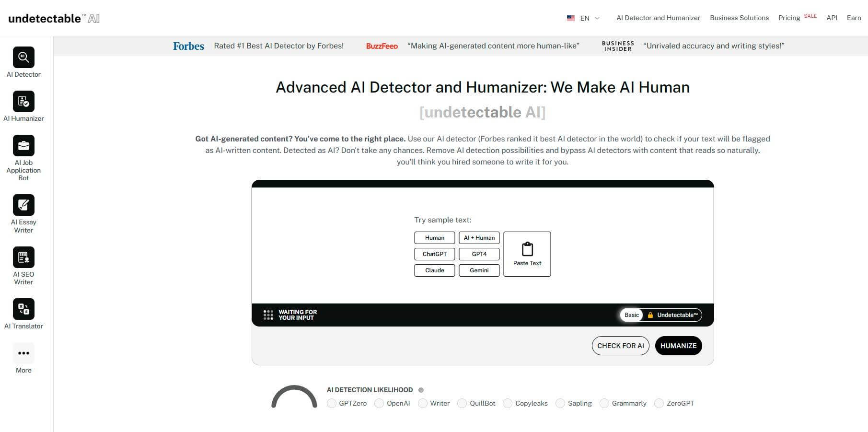
Task: Switch to Undetectable mode toggle
Action: [673, 315]
